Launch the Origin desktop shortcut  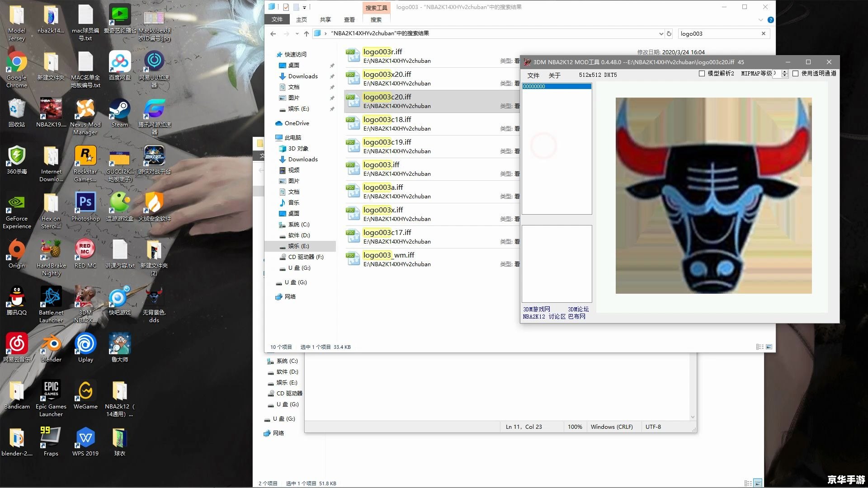tap(17, 254)
